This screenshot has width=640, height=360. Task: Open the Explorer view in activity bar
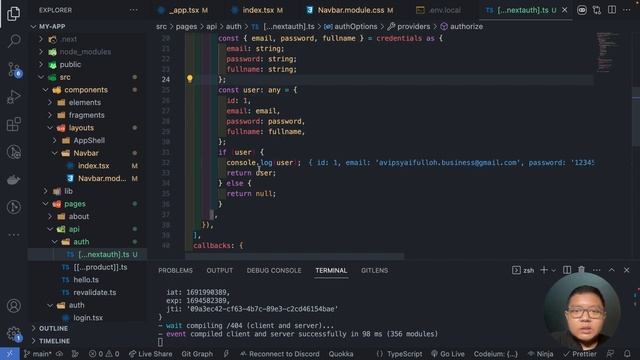pos(13,13)
